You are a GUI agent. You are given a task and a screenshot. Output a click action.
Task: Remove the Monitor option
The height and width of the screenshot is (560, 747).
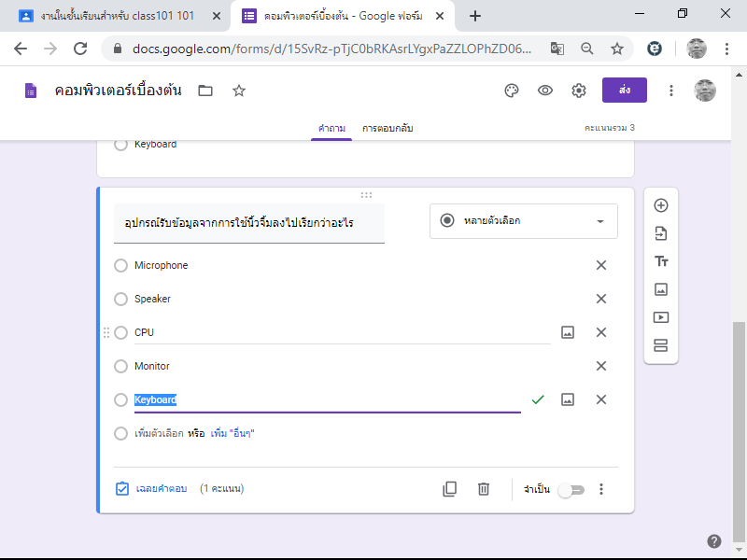[601, 366]
